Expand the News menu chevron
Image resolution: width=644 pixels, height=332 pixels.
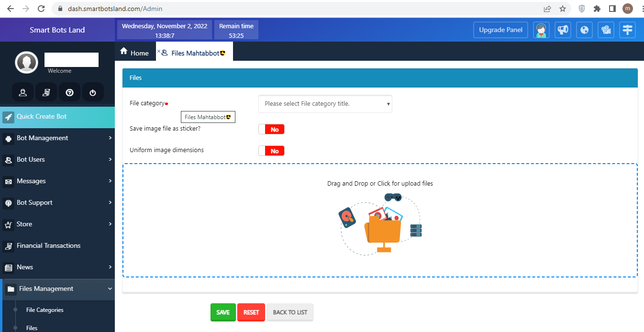click(x=110, y=267)
